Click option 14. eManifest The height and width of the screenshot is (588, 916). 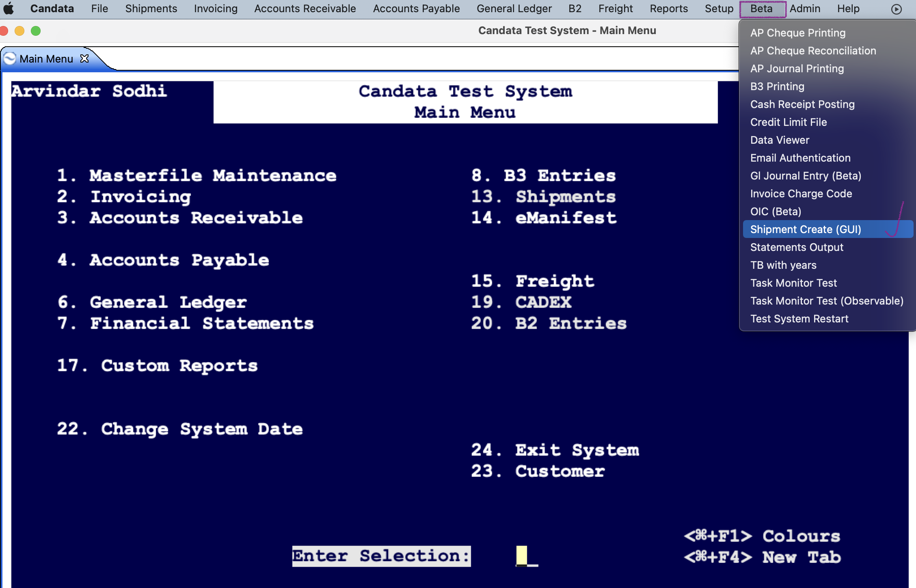544,218
